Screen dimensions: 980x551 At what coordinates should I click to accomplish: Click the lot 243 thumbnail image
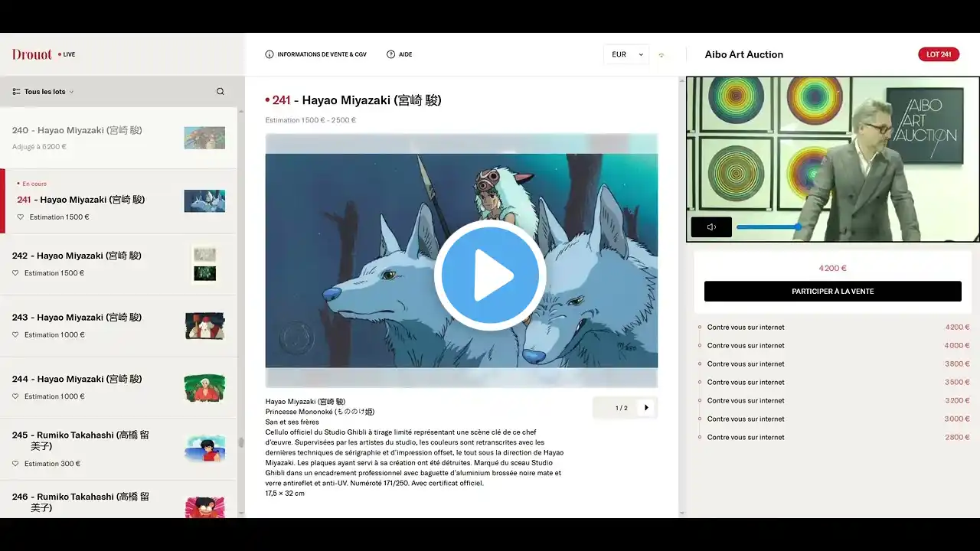coord(204,326)
